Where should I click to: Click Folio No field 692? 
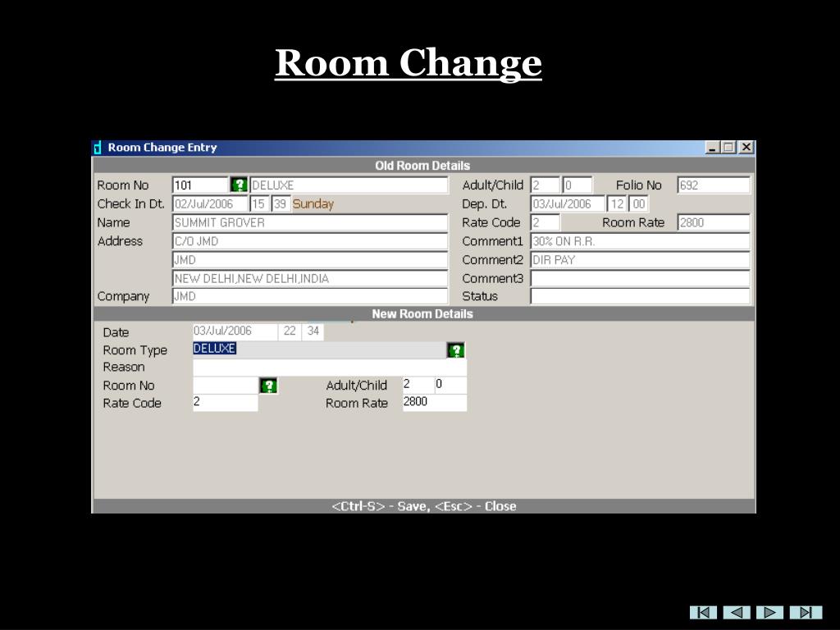[714, 185]
